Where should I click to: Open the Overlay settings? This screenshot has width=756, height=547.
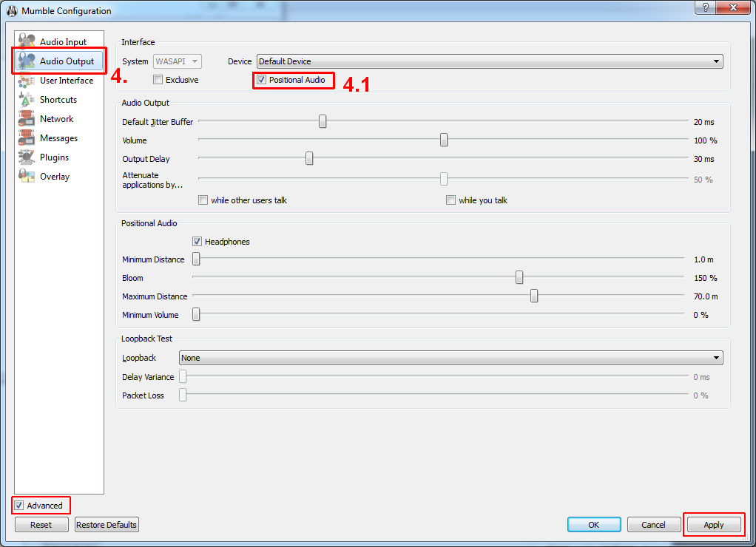(59, 177)
